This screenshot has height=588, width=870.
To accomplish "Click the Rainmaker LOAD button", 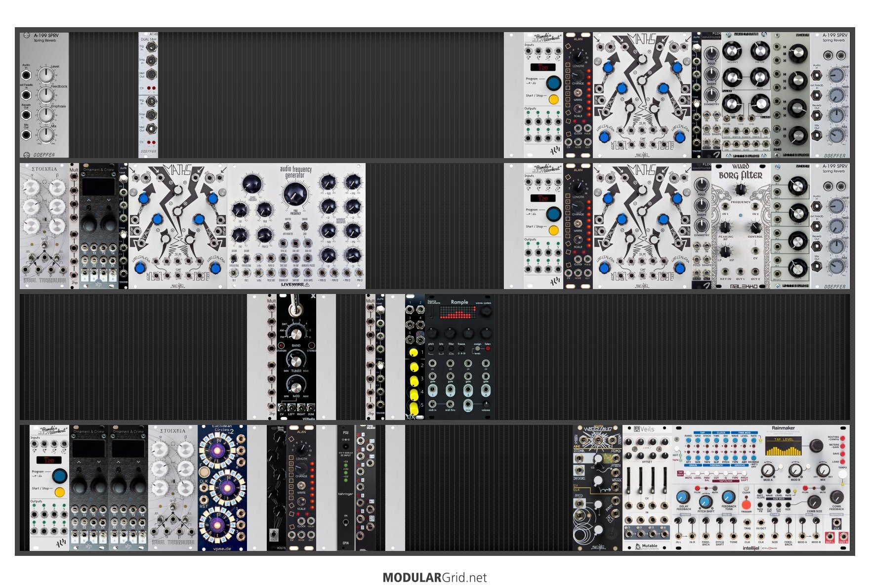I will 842,462.
